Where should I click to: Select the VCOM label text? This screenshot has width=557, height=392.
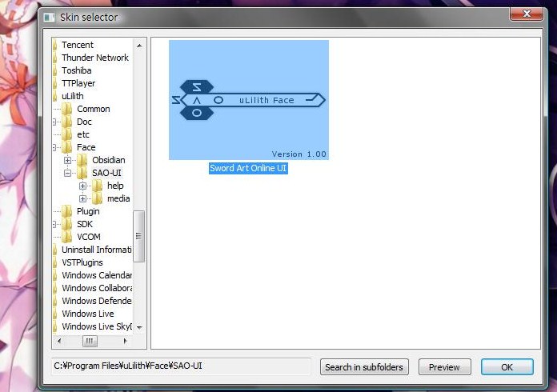point(89,237)
